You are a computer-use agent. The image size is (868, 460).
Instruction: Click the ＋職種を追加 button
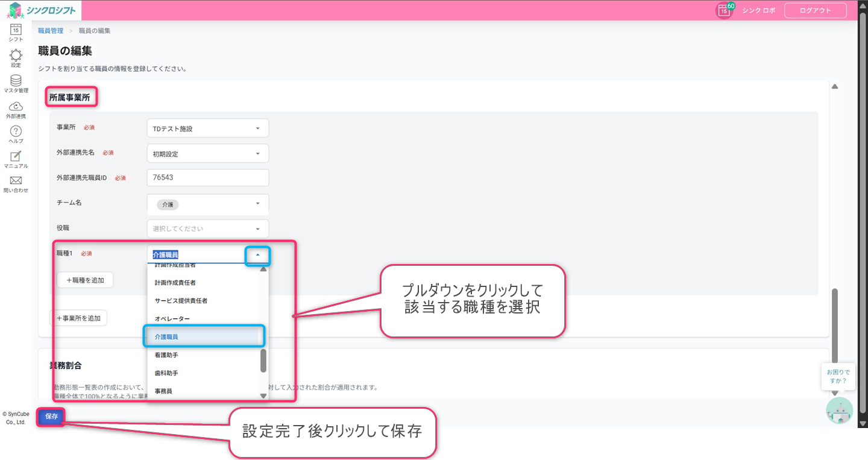click(x=85, y=280)
